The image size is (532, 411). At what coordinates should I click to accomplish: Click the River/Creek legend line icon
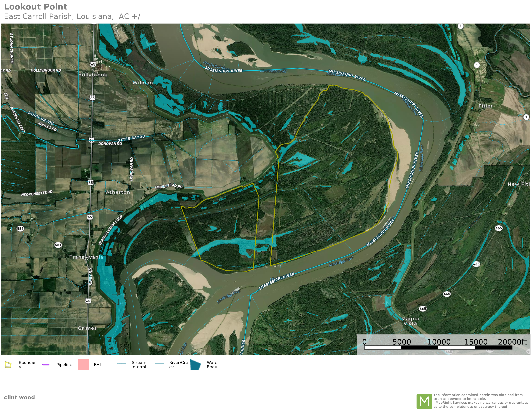point(159,364)
